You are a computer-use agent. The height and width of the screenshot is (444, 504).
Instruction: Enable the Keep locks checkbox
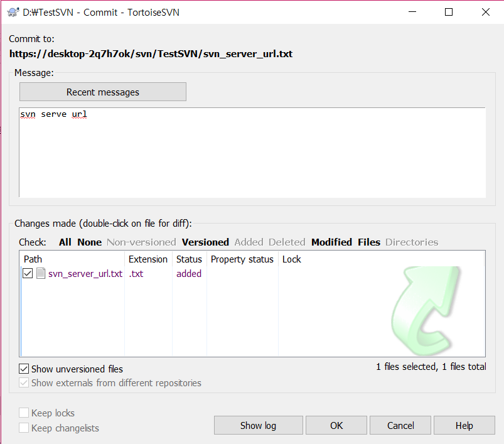[x=24, y=413]
